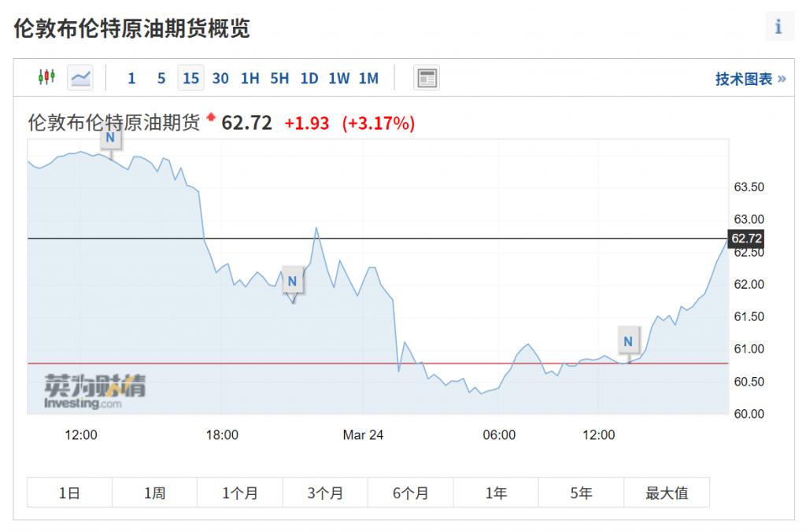Show the 1日 time range
Screen dimensions: 806x532
69,493
